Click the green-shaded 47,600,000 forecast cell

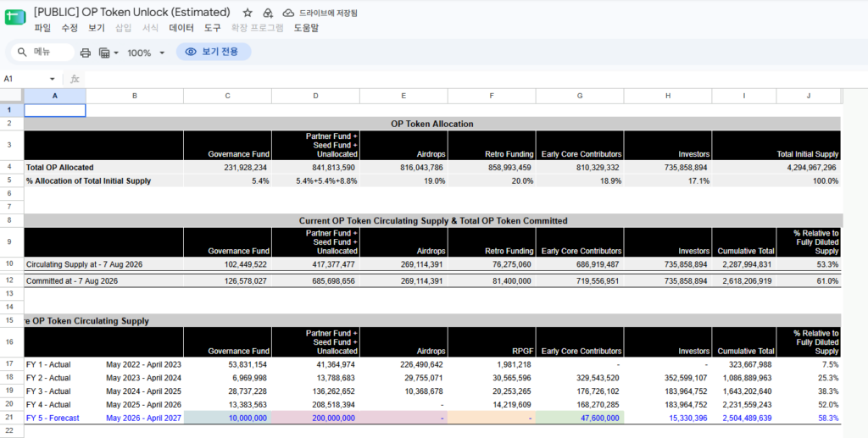[580, 419]
